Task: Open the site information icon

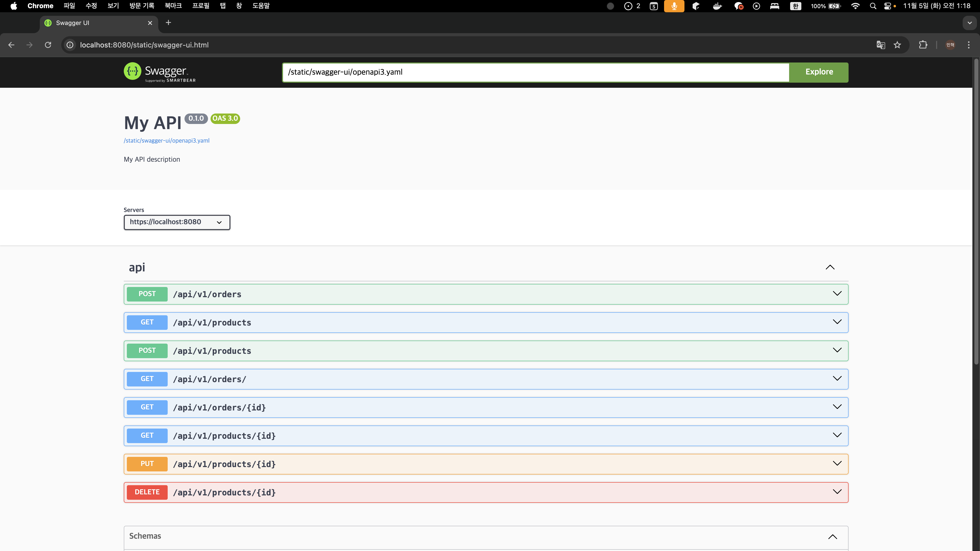Action: (x=70, y=45)
